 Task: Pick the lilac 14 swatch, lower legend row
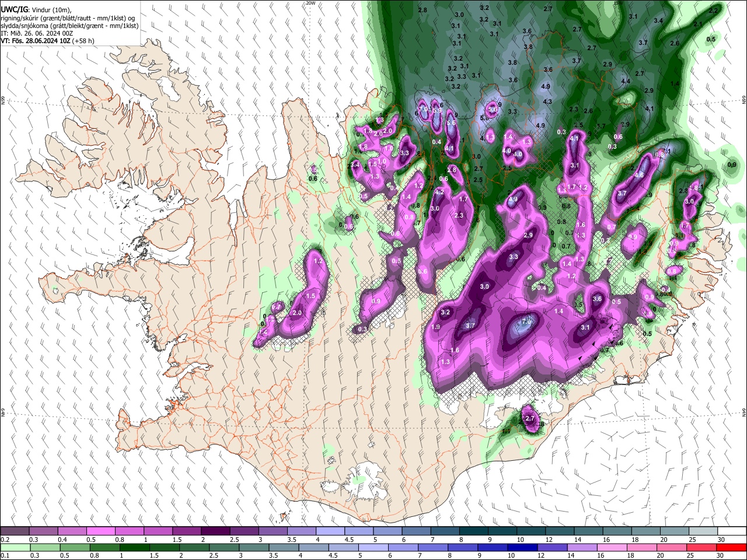point(581,548)
